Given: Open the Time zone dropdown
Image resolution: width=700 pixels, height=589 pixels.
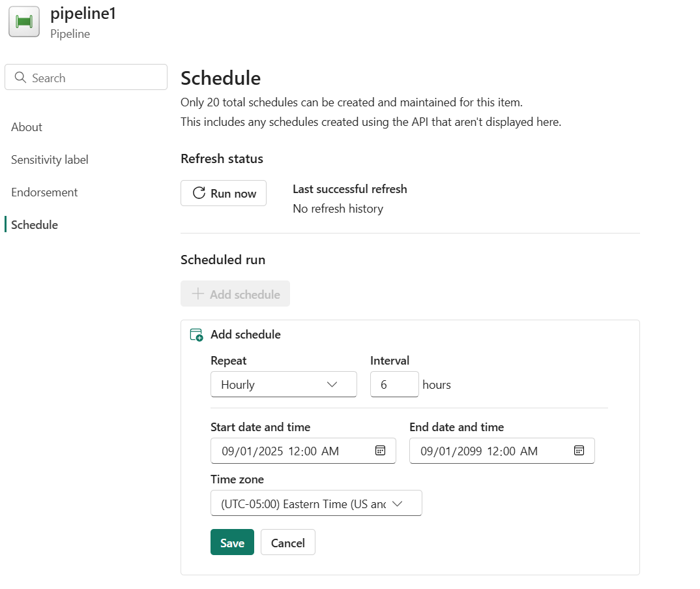Looking at the screenshot, I should coord(316,503).
